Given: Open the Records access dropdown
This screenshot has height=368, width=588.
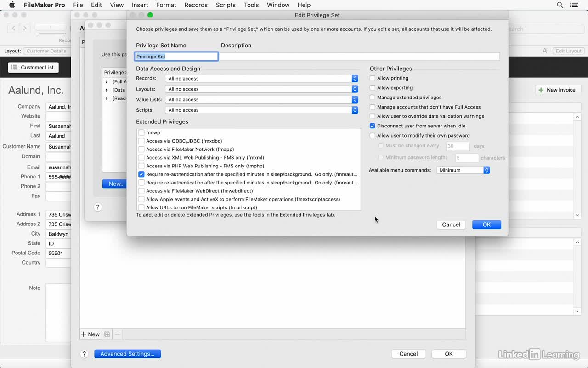Looking at the screenshot, I should click(261, 79).
